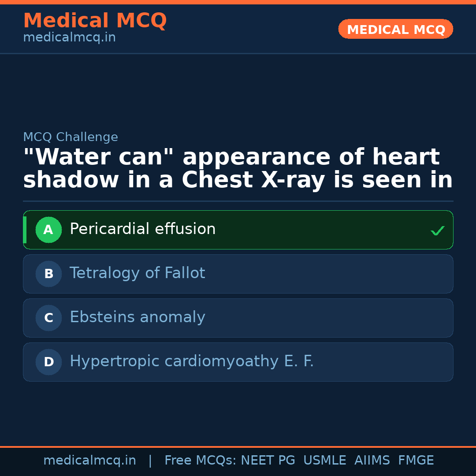Select AIIMS in the footer
Image resolution: width=476 pixels, height=476 pixels.
click(372, 461)
